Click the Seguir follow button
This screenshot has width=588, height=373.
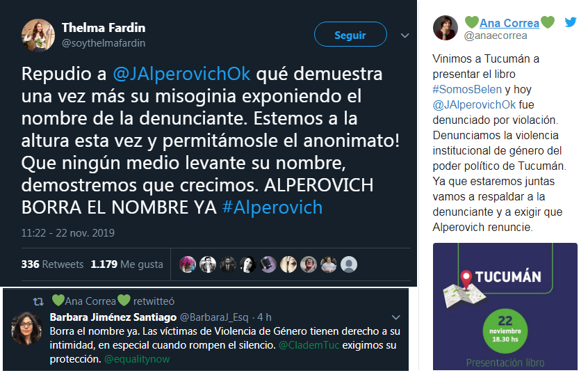[350, 35]
